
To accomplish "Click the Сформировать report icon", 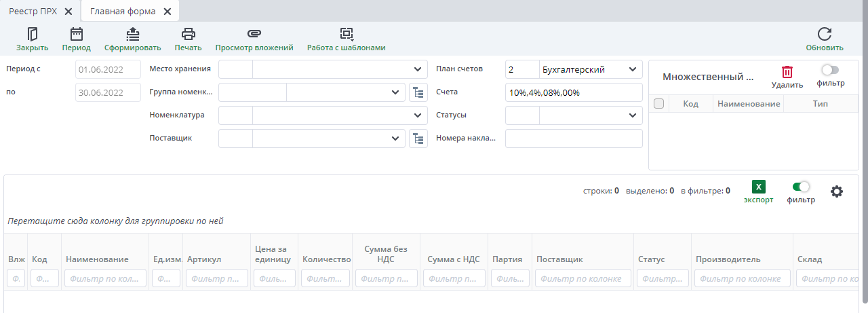I will tap(132, 35).
